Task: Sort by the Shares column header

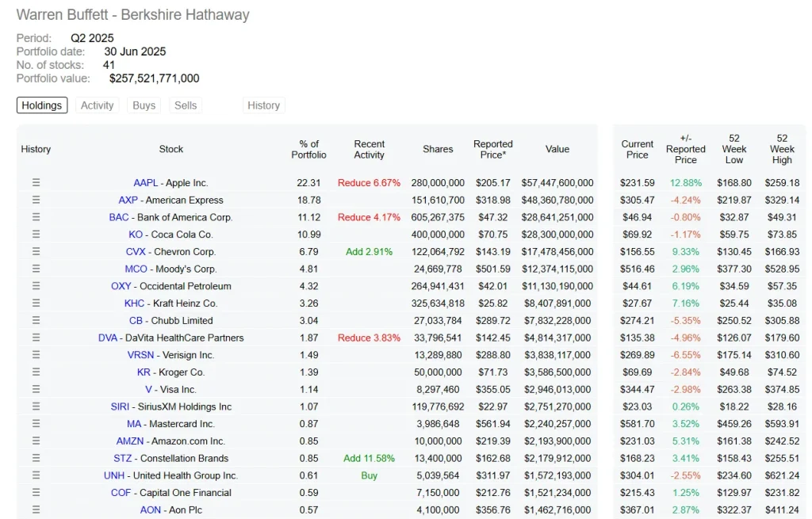Action: (x=438, y=149)
